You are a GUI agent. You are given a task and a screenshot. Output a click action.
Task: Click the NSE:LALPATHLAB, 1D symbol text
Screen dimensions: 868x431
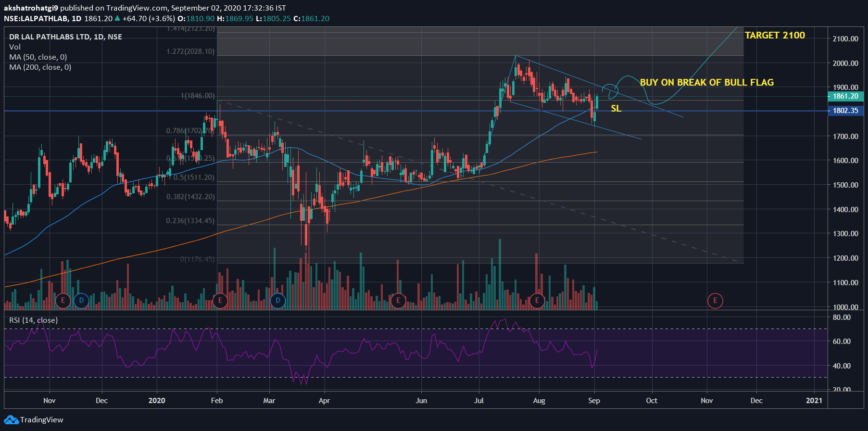pos(43,18)
